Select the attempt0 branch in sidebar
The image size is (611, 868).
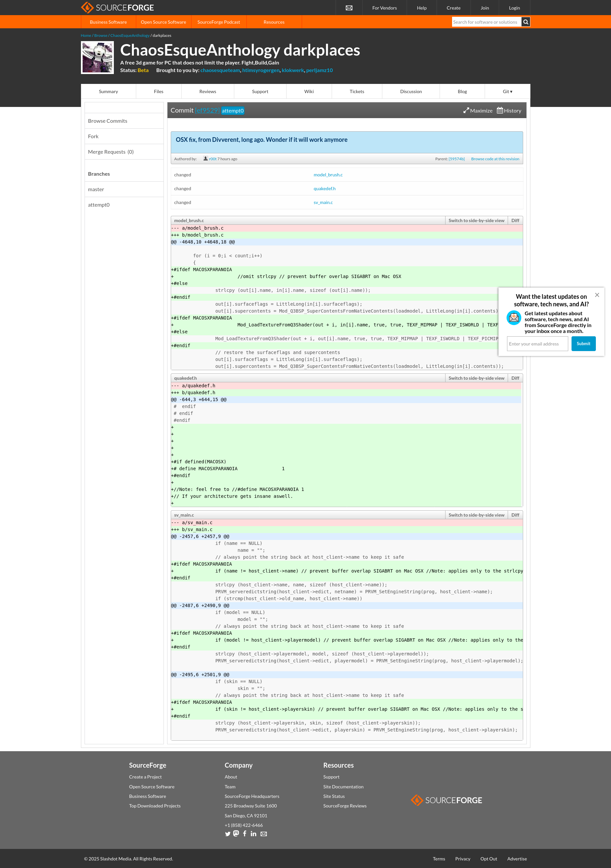pyautogui.click(x=124, y=205)
